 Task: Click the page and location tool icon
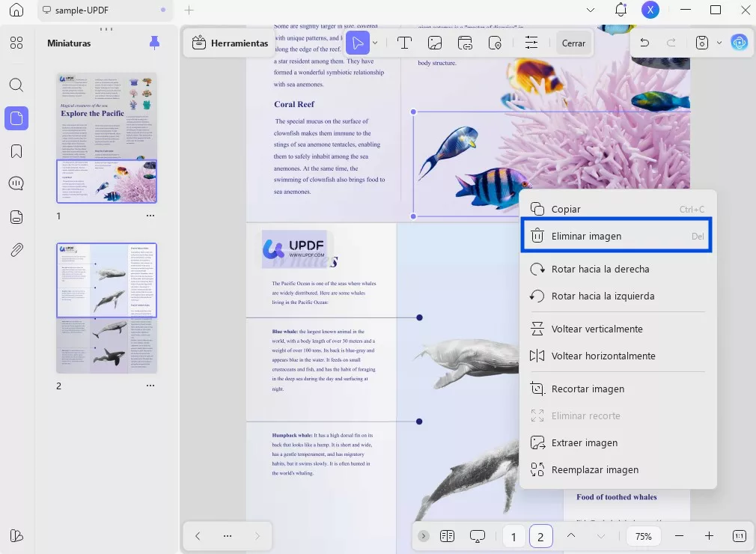point(495,43)
